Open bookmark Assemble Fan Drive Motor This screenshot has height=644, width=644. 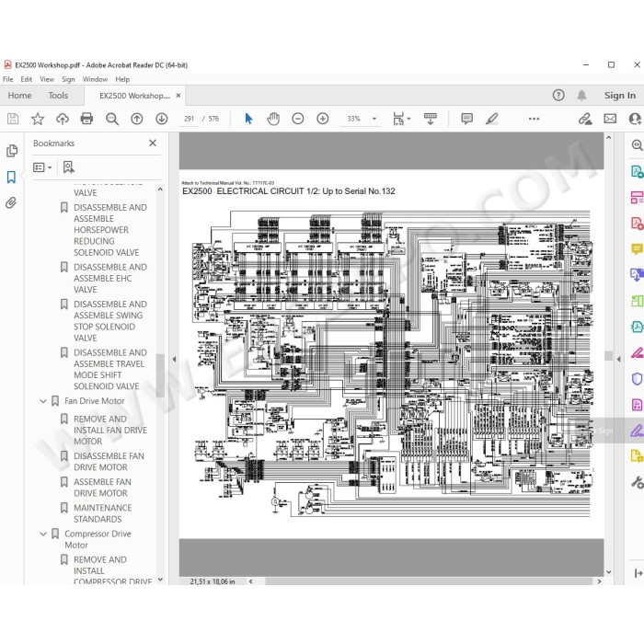click(x=102, y=488)
